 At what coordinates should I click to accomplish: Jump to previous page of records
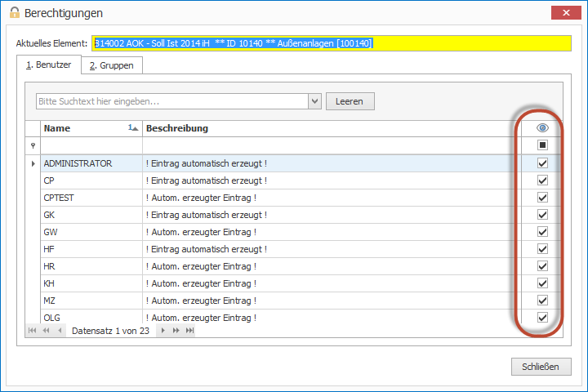pyautogui.click(x=46, y=331)
